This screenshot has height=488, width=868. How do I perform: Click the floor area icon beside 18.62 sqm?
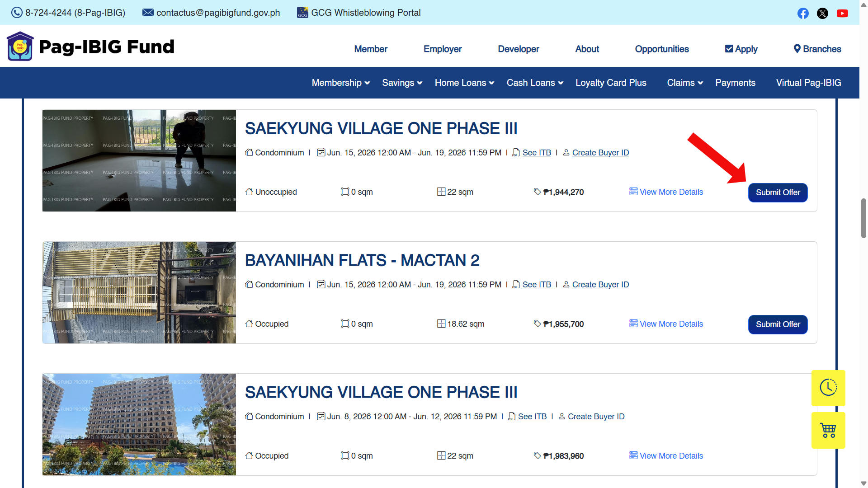click(x=441, y=324)
